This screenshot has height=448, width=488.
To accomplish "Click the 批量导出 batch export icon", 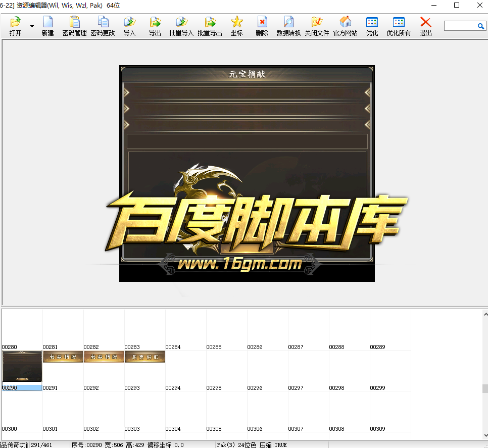I will click(x=210, y=26).
